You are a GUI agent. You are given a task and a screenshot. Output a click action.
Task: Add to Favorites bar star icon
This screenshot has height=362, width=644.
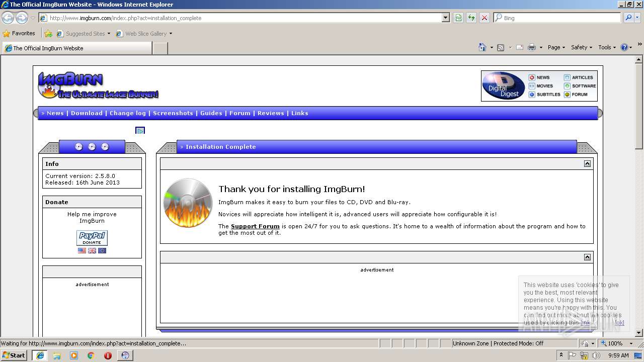coord(48,34)
